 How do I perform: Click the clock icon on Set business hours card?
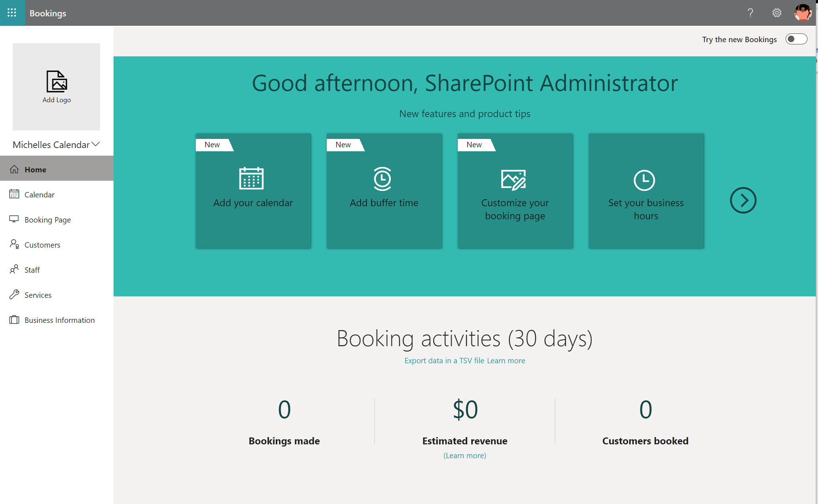click(644, 180)
